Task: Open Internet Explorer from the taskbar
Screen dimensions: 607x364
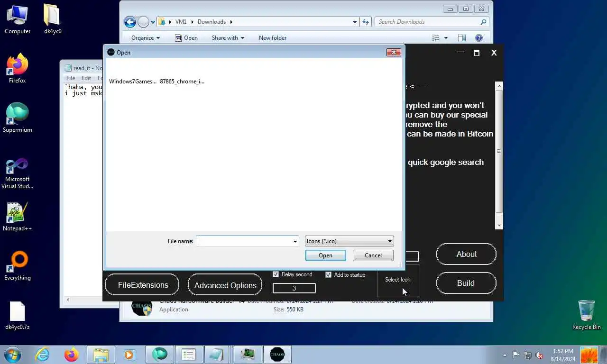Action: point(43,355)
